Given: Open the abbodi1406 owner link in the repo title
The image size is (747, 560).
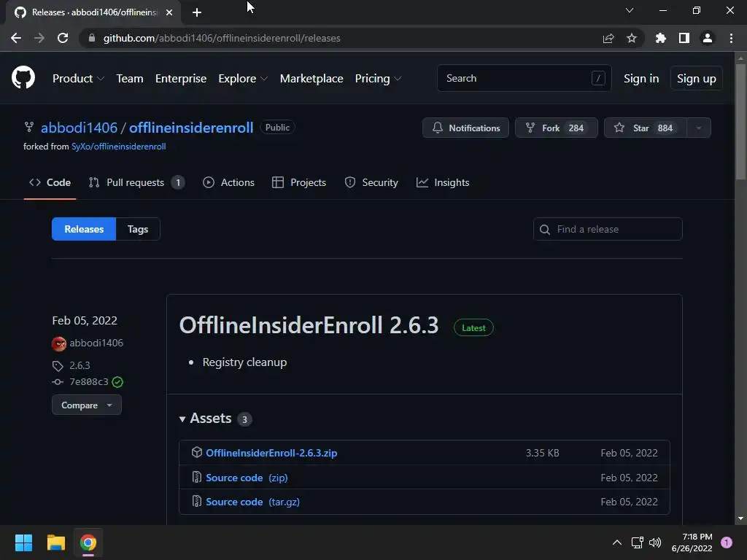Looking at the screenshot, I should pyautogui.click(x=79, y=128).
